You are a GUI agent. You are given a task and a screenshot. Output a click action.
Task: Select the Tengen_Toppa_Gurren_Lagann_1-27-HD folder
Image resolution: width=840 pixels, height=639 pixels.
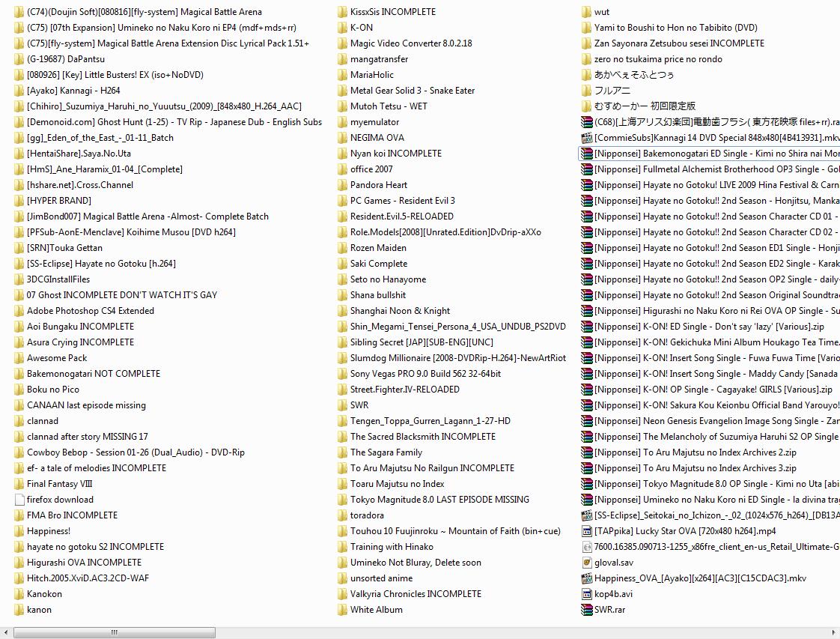[430, 421]
